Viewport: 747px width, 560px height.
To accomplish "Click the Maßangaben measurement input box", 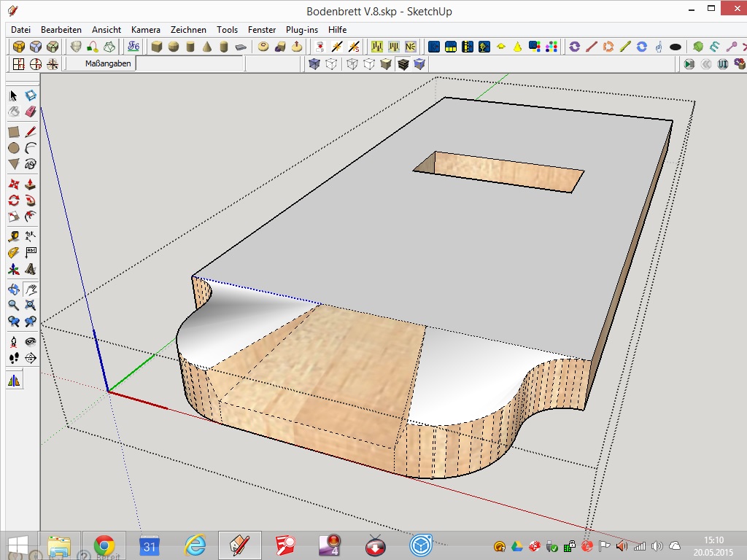I will pyautogui.click(x=190, y=64).
